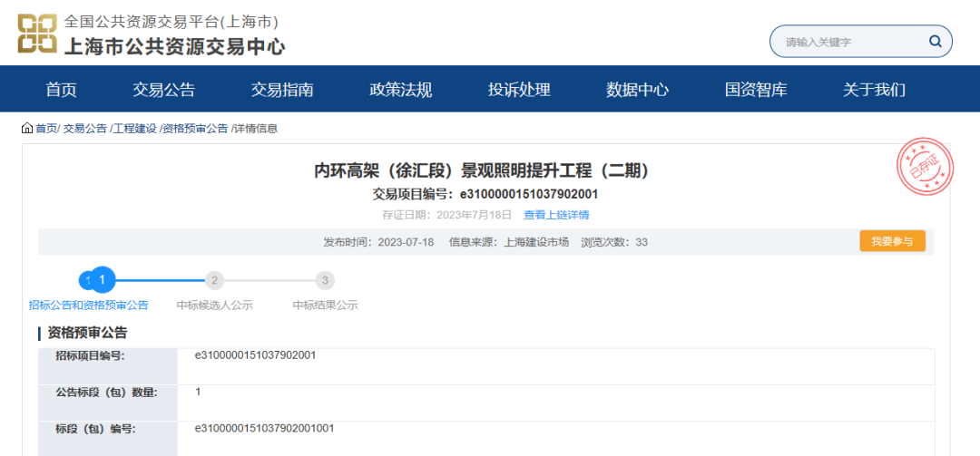Go to 工程建设 breadcrumb link
The height and width of the screenshot is (456, 980).
click(134, 129)
